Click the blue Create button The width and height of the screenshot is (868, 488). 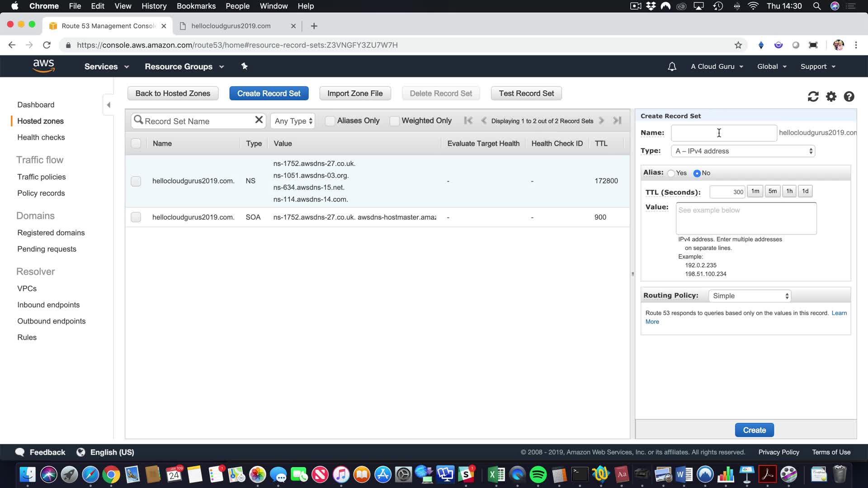coord(754,430)
